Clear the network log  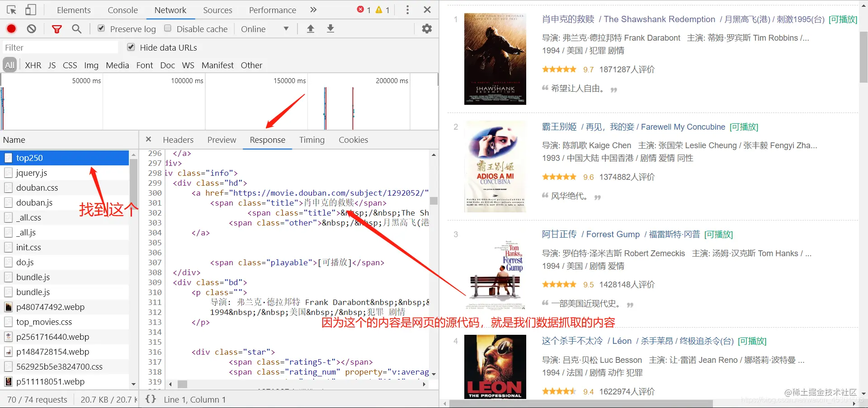point(31,29)
